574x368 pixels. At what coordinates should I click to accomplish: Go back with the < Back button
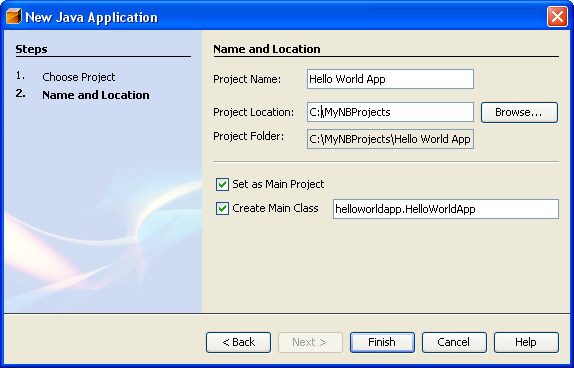[x=238, y=342]
